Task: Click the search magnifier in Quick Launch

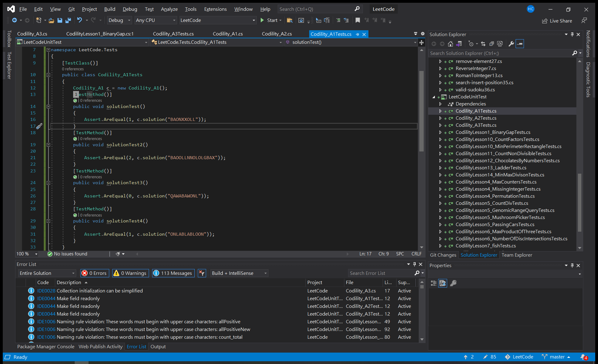Action: coord(357,9)
